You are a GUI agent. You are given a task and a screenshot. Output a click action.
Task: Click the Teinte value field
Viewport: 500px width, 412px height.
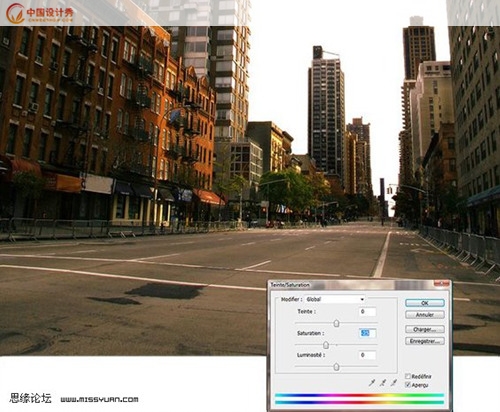(x=367, y=312)
